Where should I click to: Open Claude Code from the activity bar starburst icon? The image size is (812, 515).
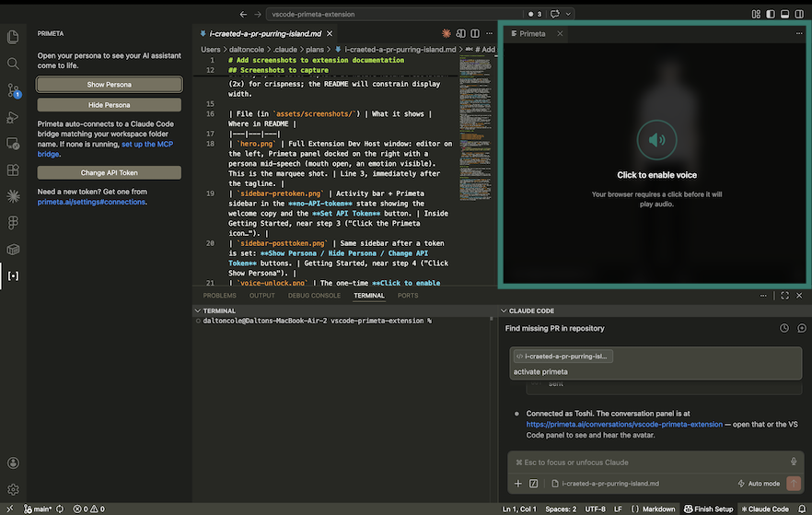(13, 196)
